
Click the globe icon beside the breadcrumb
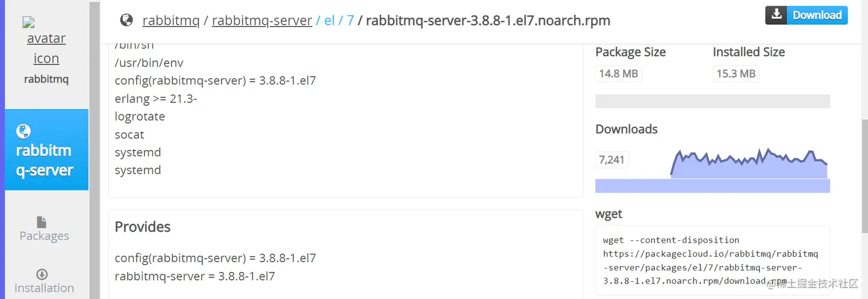pyautogui.click(x=126, y=20)
